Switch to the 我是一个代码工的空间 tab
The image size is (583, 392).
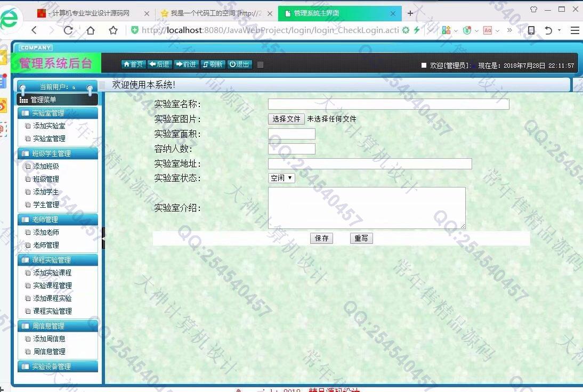coord(216,13)
